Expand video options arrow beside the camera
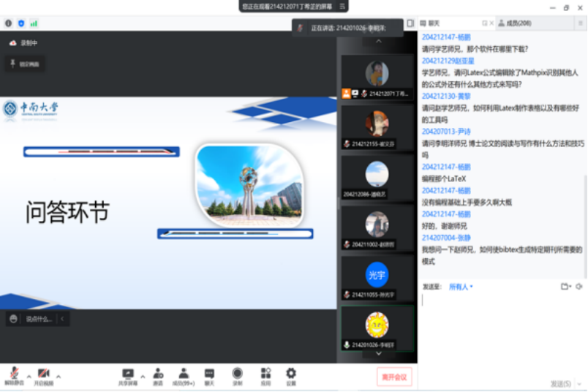The image size is (588, 392). click(x=59, y=376)
